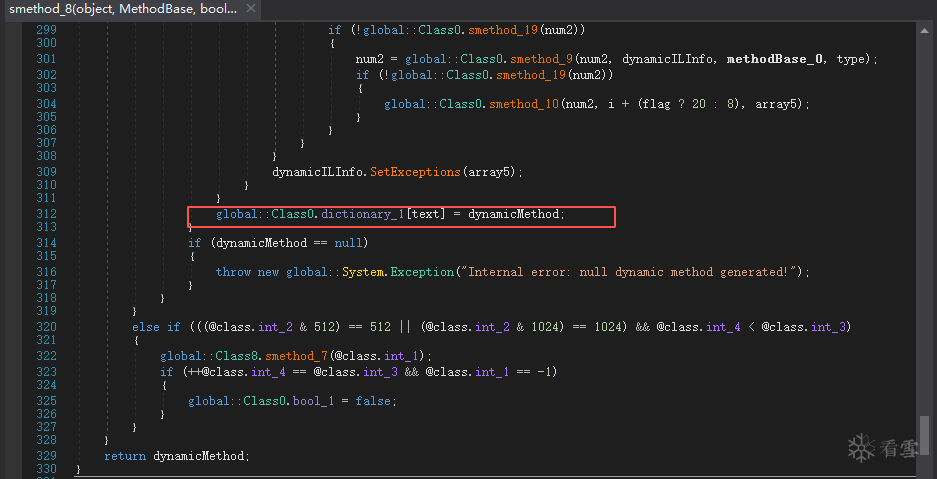Image resolution: width=937 pixels, height=479 pixels.
Task: Click line number 312 in gutter
Action: [46, 214]
